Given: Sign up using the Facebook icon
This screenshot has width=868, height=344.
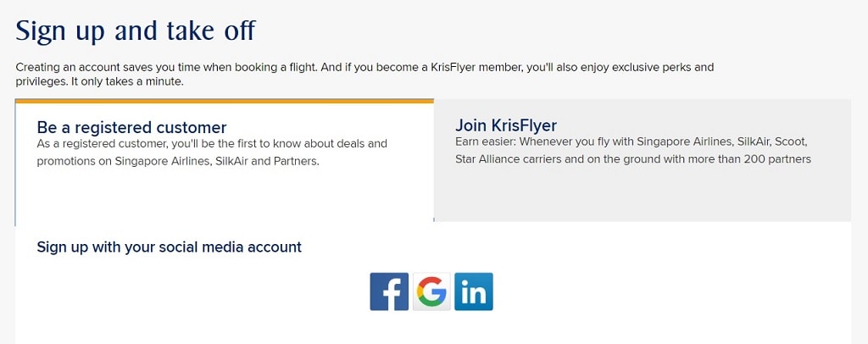Looking at the screenshot, I should (x=389, y=291).
